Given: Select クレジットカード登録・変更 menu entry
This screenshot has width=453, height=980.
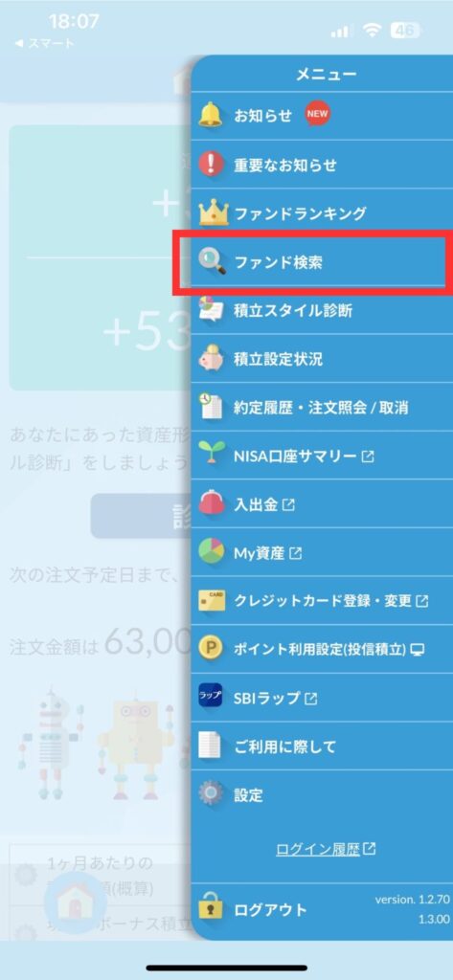Looking at the screenshot, I should pos(322,601).
